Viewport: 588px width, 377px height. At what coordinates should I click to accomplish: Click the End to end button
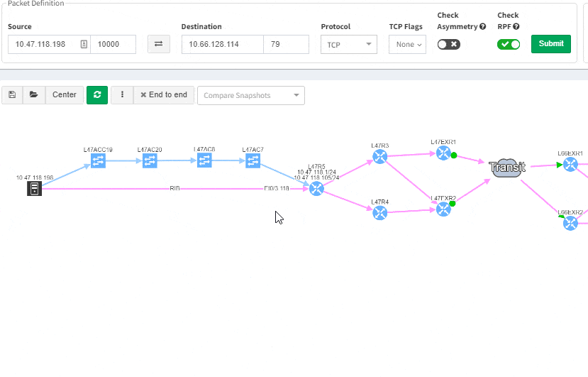point(164,95)
